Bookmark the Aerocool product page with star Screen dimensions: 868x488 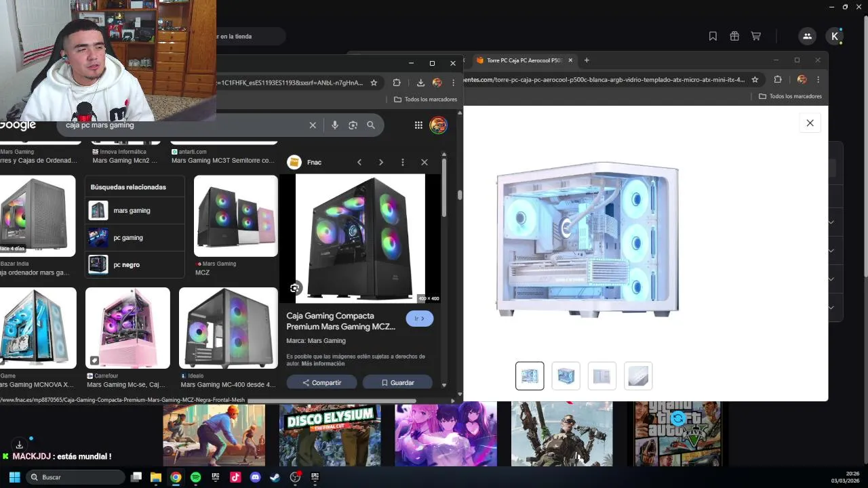(x=755, y=80)
